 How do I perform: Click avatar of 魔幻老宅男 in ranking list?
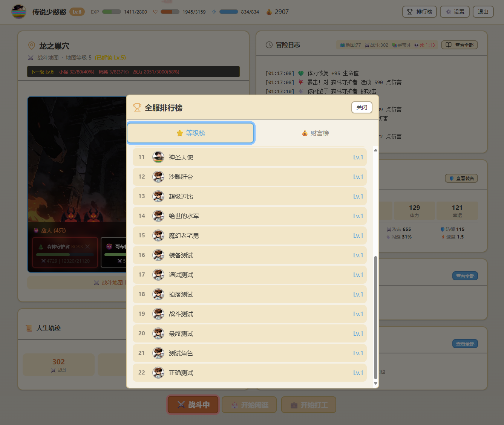158,235
